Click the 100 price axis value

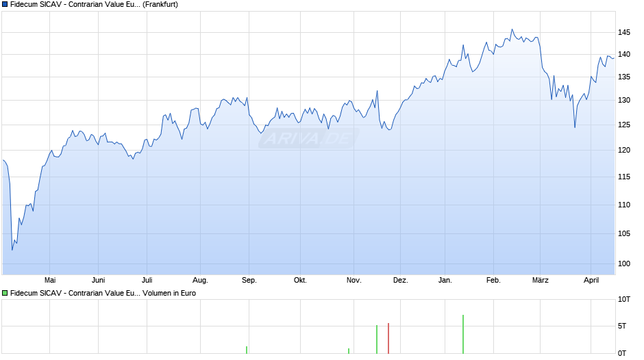(x=624, y=263)
